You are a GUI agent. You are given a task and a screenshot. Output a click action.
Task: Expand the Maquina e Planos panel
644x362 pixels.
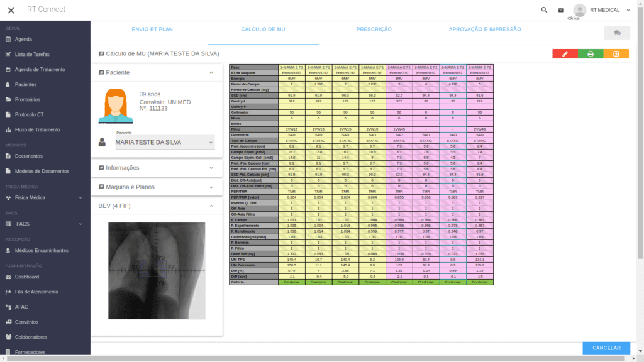pos(157,187)
